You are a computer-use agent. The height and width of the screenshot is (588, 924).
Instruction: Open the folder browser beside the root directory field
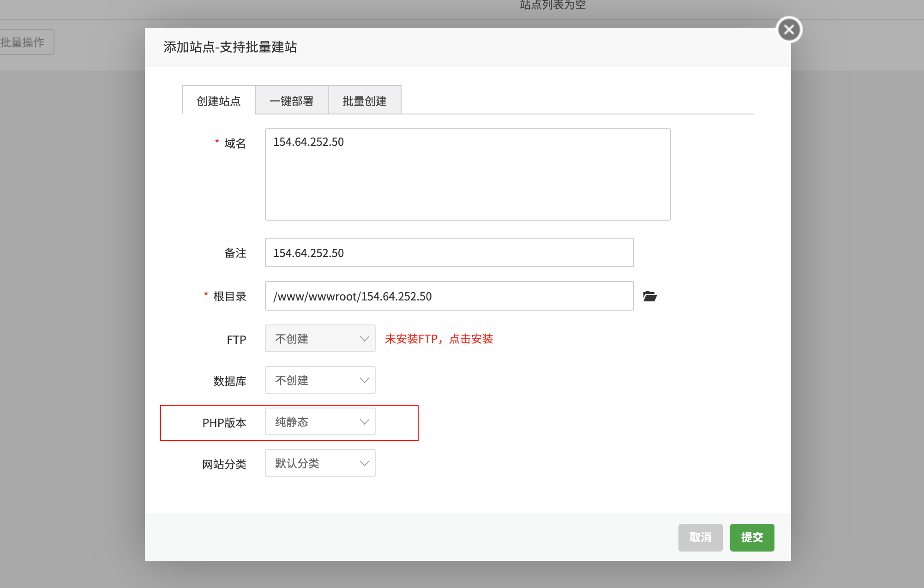point(650,296)
